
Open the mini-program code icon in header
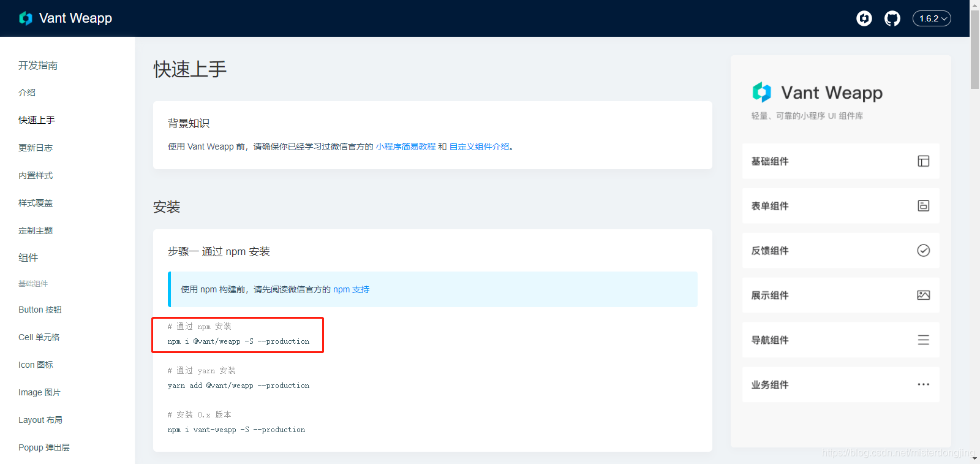pyautogui.click(x=864, y=18)
